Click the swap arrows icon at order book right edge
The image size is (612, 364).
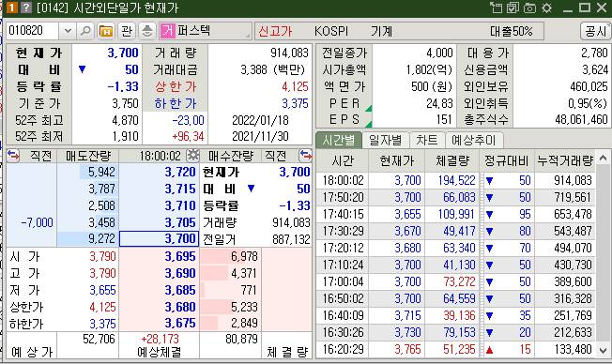(x=305, y=156)
